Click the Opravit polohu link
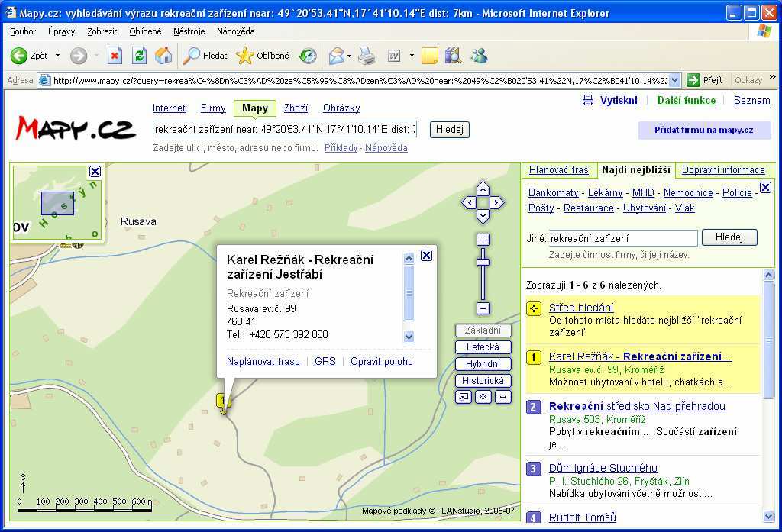The height and width of the screenshot is (532, 782). (x=382, y=362)
